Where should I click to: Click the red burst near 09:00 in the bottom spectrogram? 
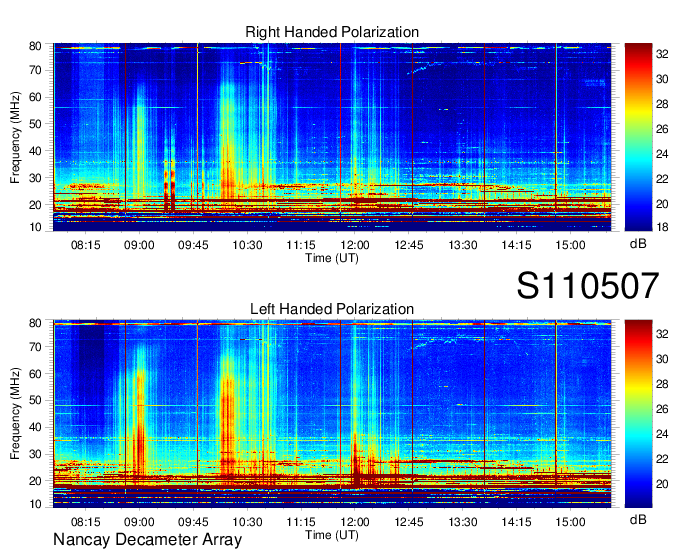coord(140,423)
